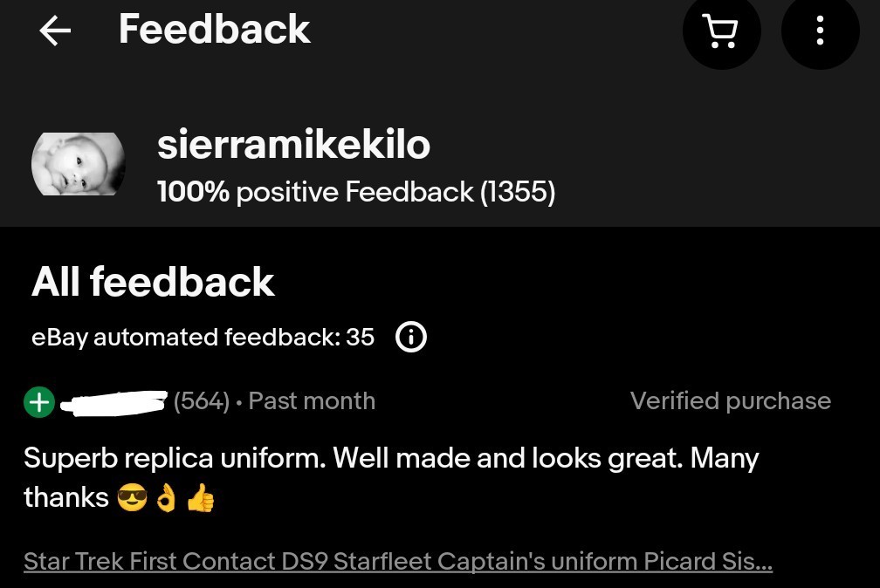Open seller sierramikekilo's profile picture

click(79, 164)
